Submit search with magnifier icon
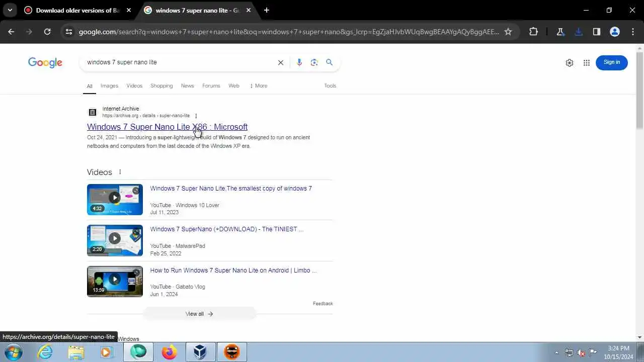The width and height of the screenshot is (644, 362). pos(330,62)
